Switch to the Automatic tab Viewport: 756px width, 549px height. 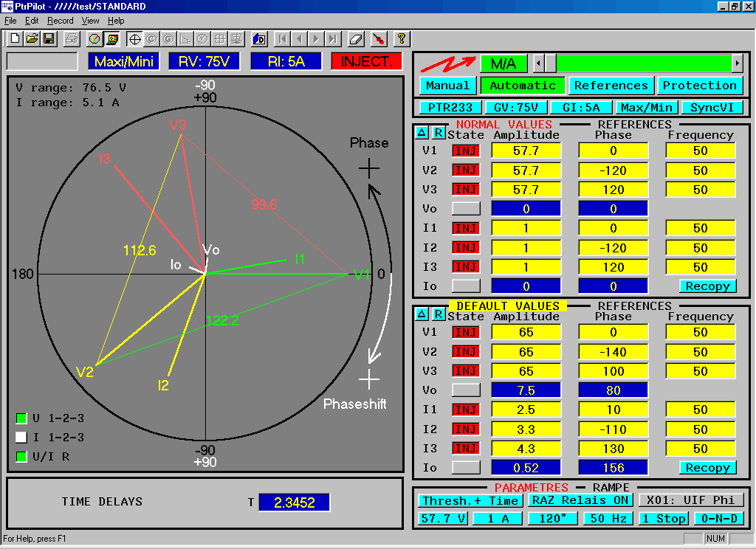[523, 86]
